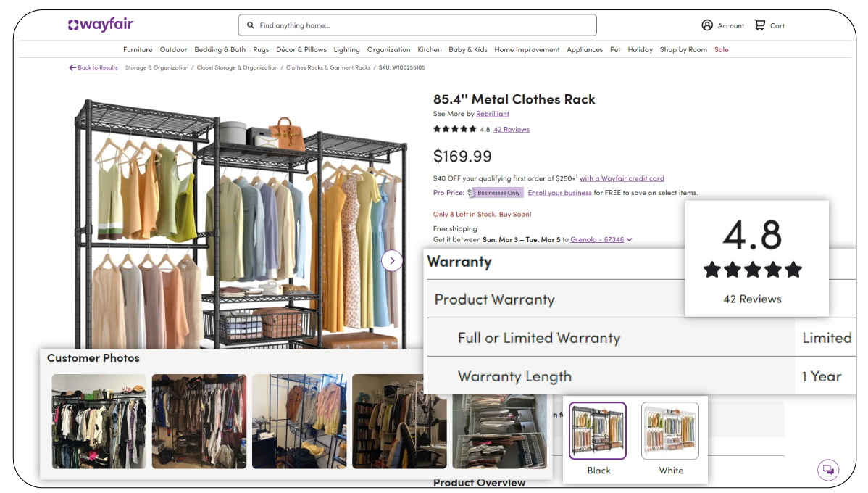Open the Baby & Kids menu
Screen dimensions: 868x493
468,50
